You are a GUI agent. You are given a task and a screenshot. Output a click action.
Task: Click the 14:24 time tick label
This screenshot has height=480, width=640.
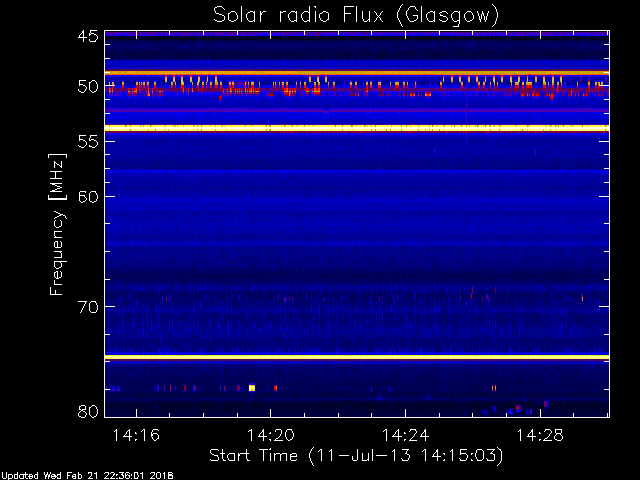pyautogui.click(x=405, y=435)
